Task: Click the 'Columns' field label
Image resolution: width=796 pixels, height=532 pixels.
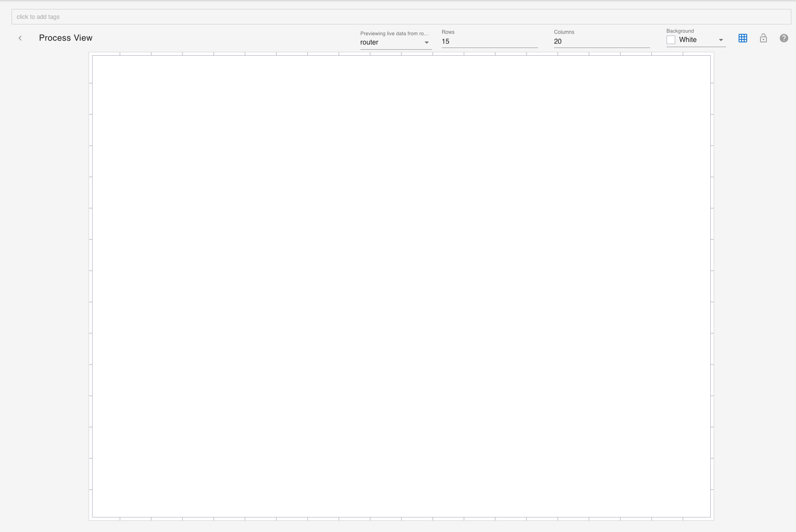Action: tap(564, 32)
